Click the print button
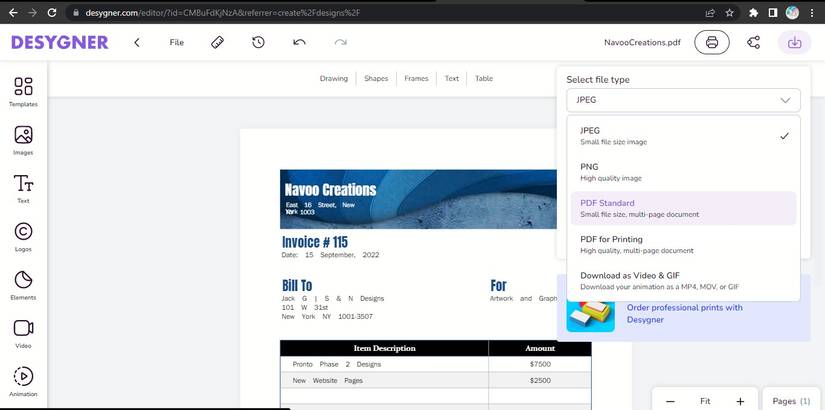 tap(712, 43)
